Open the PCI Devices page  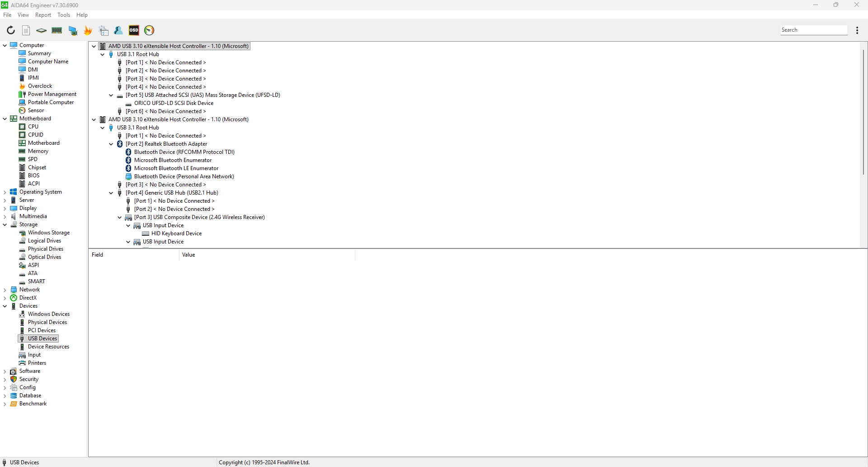(42, 330)
